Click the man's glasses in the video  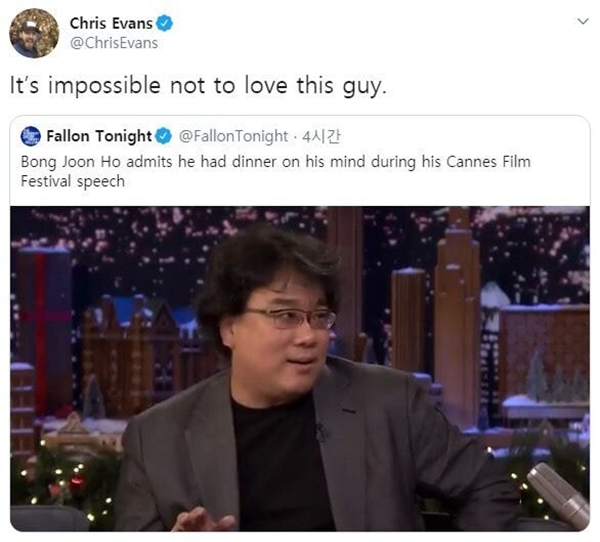click(x=291, y=318)
